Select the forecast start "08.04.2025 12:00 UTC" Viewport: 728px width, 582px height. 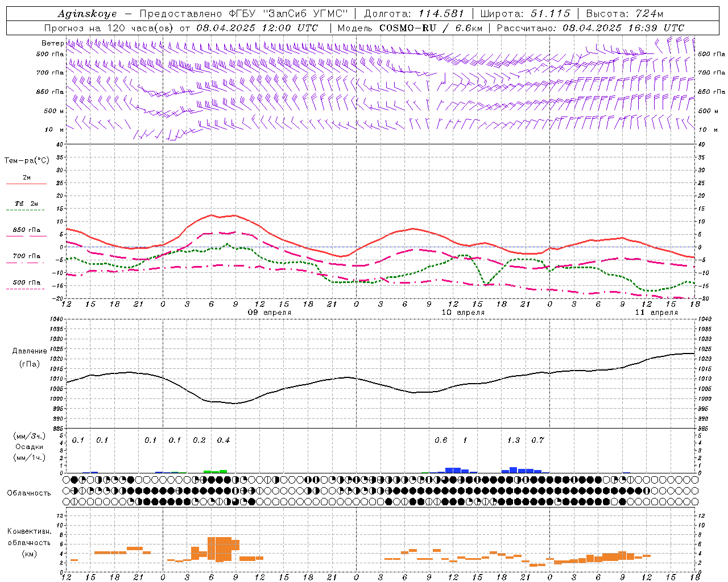point(257,28)
